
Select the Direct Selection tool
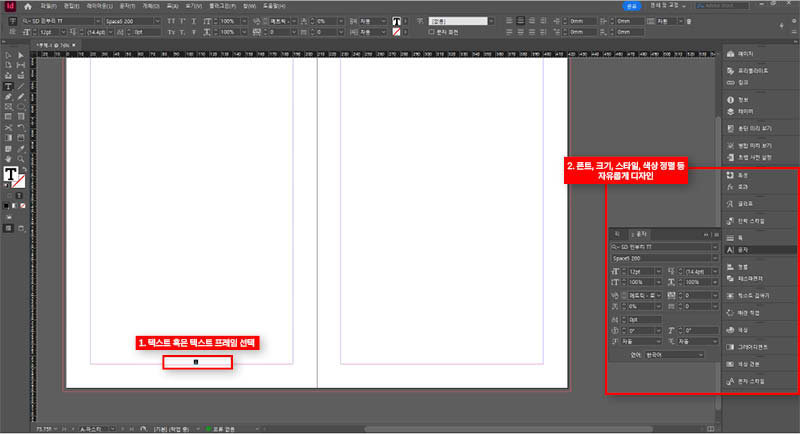[x=21, y=55]
